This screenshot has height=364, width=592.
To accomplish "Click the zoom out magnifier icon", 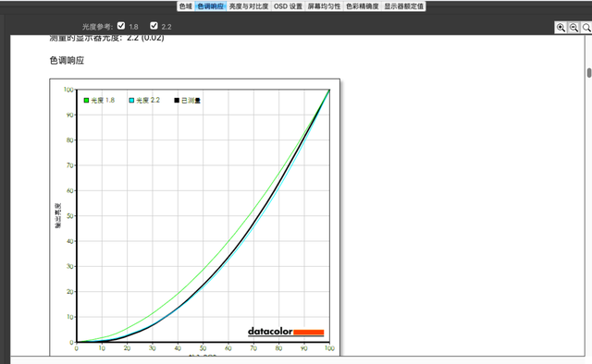I will (x=573, y=28).
